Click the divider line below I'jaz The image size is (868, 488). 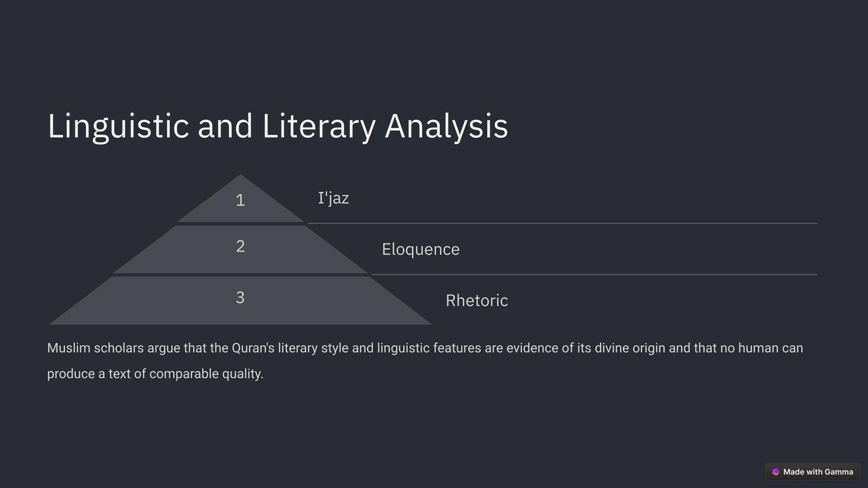coord(562,223)
